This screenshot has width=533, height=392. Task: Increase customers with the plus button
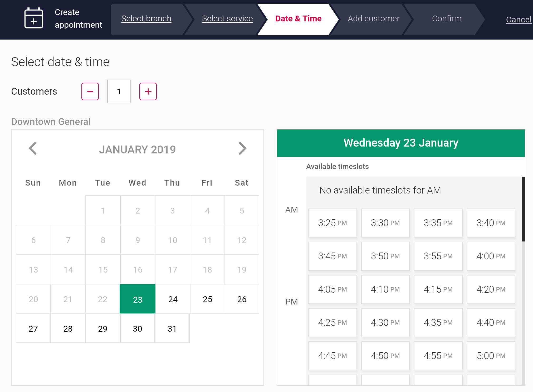pyautogui.click(x=148, y=91)
